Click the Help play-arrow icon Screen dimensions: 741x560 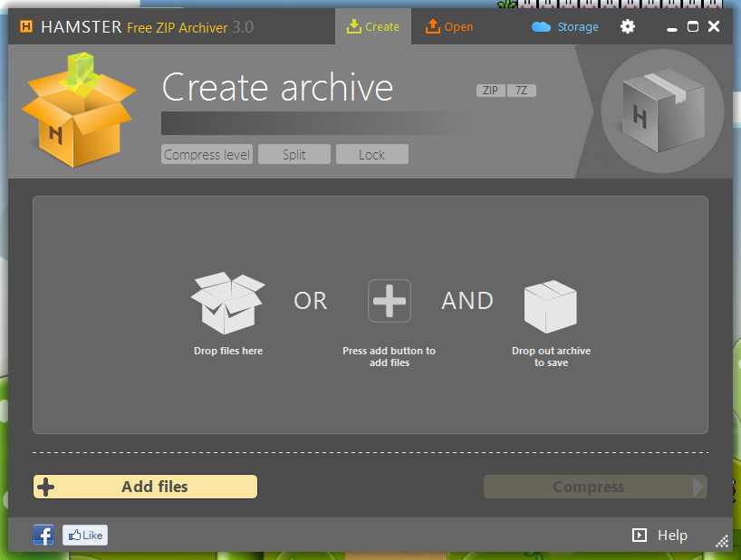click(x=640, y=535)
